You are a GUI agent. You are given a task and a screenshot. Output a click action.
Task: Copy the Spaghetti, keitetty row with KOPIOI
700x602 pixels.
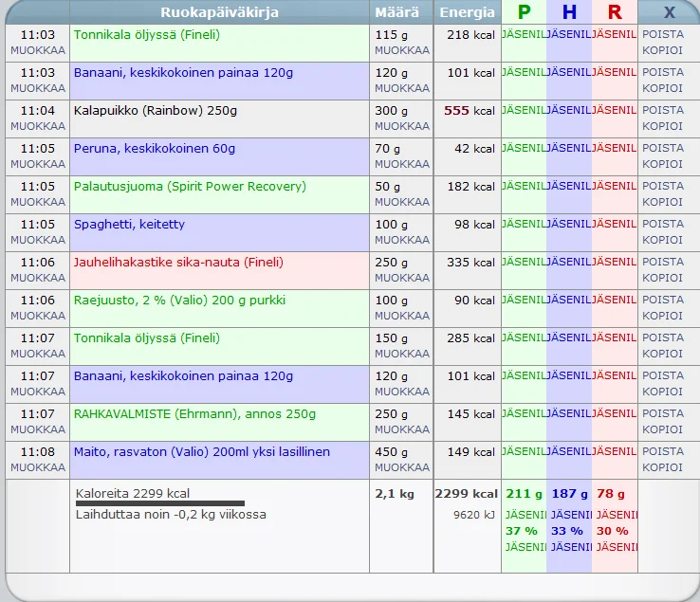(x=662, y=240)
